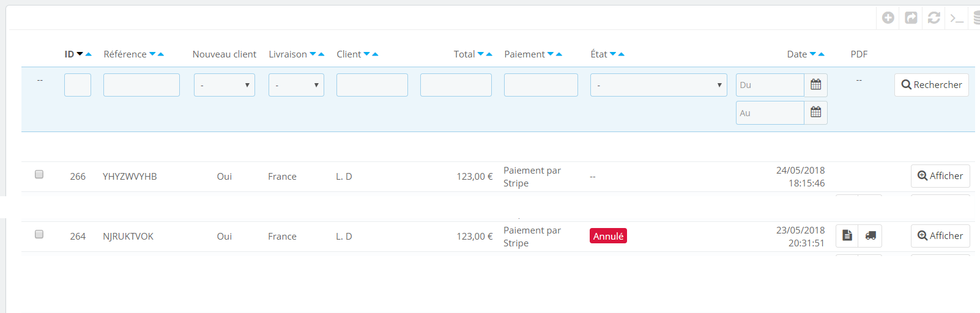The width and height of the screenshot is (980, 313).
Task: Click reference YHYZWVYHB
Action: coord(130,177)
